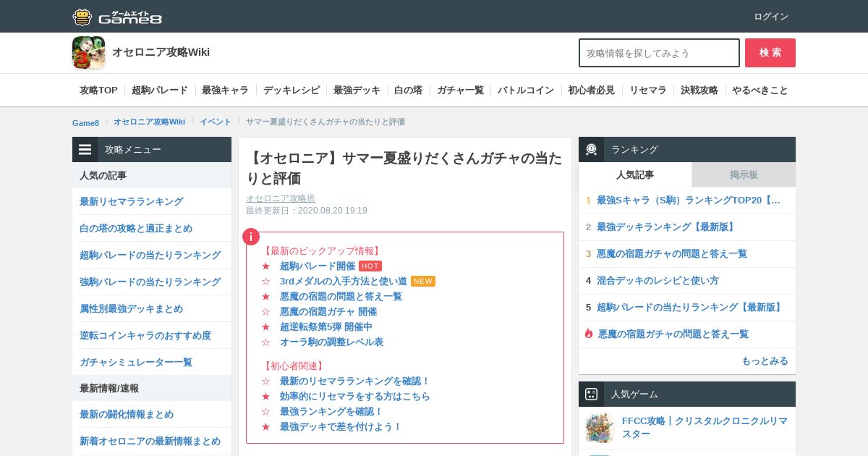Open 最強ランキングを確認！ link
Viewport: 868px width, 456px height.
click(331, 411)
